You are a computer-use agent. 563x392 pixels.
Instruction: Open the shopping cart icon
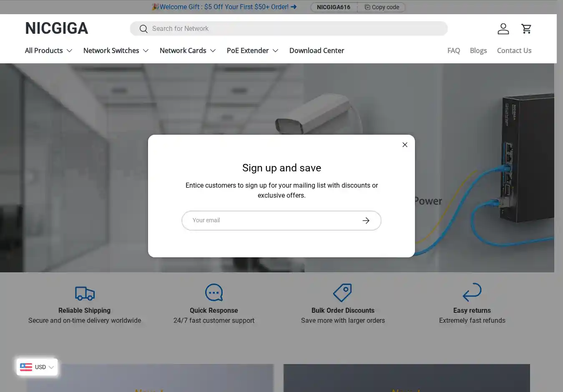526,29
